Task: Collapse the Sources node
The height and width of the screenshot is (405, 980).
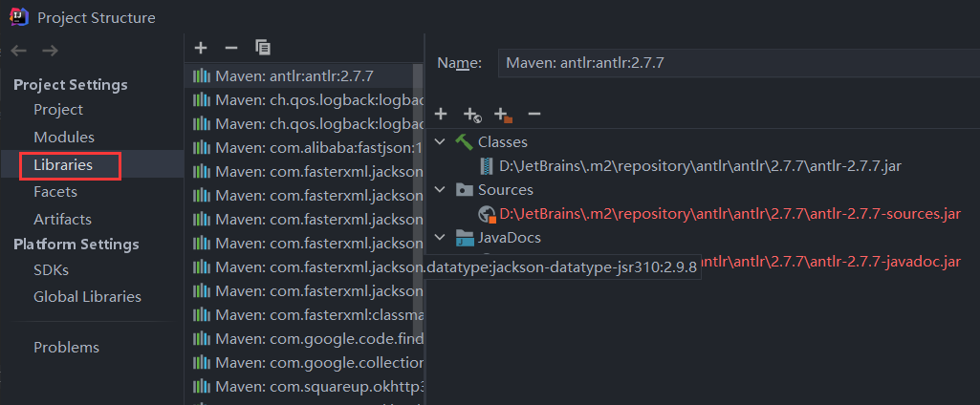Action: pos(441,190)
